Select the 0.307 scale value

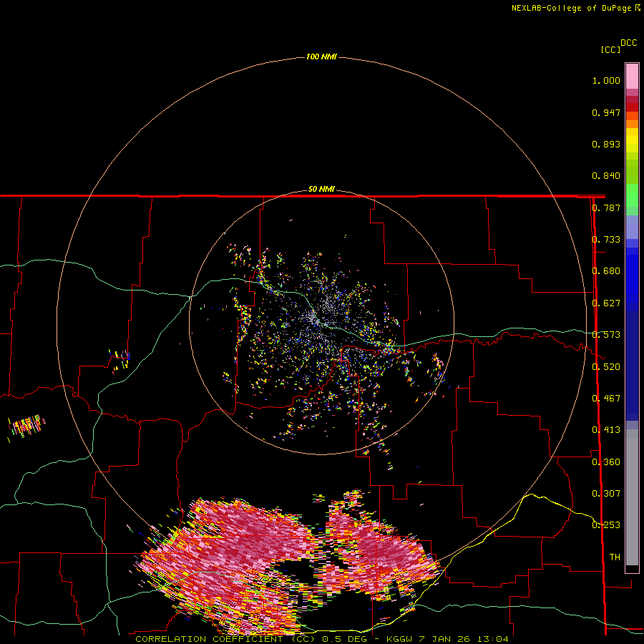click(606, 493)
